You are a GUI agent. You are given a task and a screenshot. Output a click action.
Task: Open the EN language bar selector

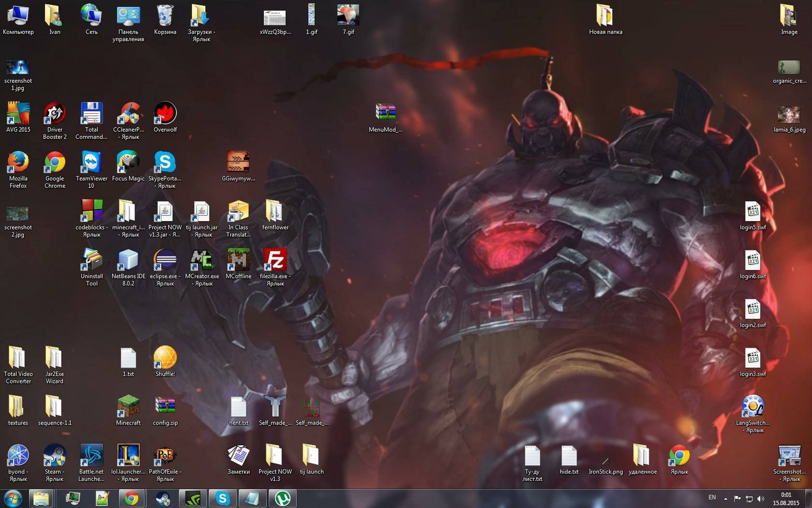click(x=712, y=498)
